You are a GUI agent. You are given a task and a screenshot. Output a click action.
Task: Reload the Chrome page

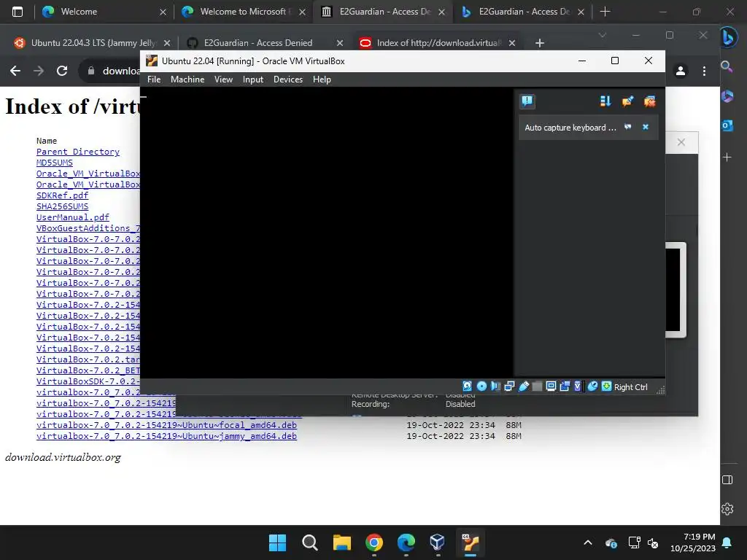[x=62, y=71]
